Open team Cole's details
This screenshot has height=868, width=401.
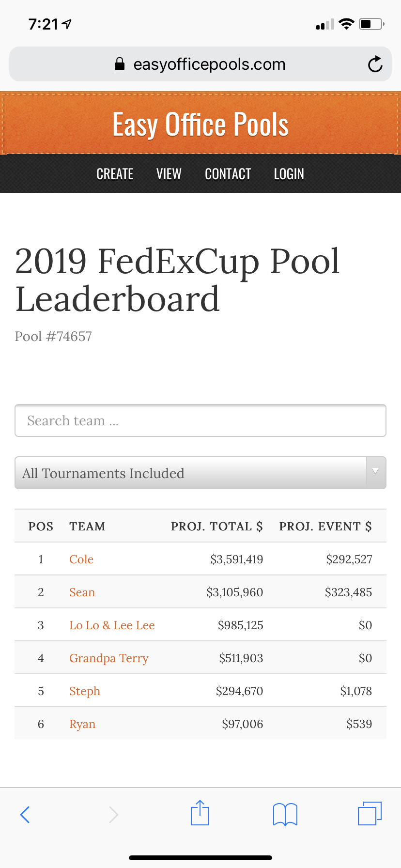coord(81,559)
